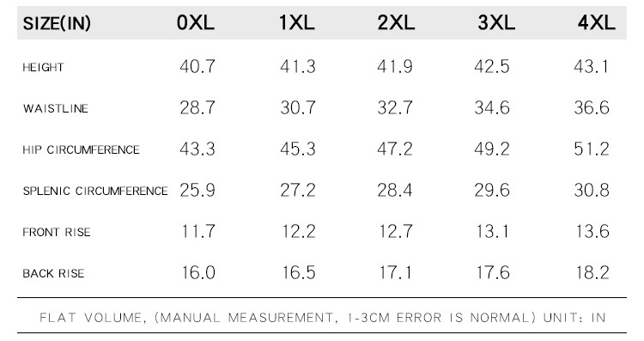
Task: Click the SIZE(IN) header label
Action: pyautogui.click(x=57, y=23)
